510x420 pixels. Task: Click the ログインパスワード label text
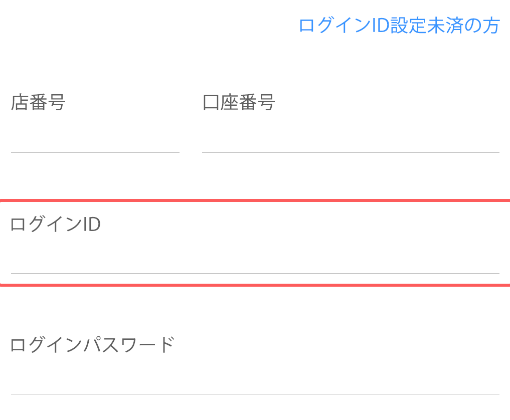pyautogui.click(x=92, y=345)
